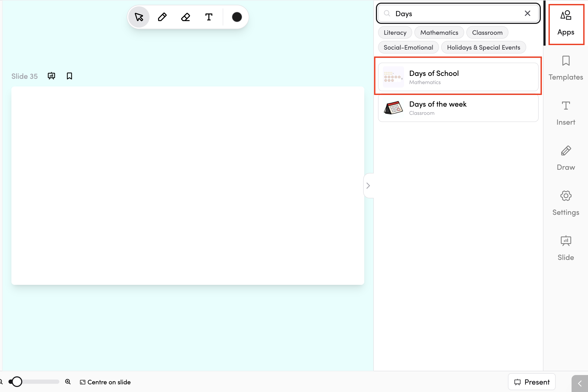Click the zoom in magnifier icon
Screen dimensions: 588x392
click(68, 382)
